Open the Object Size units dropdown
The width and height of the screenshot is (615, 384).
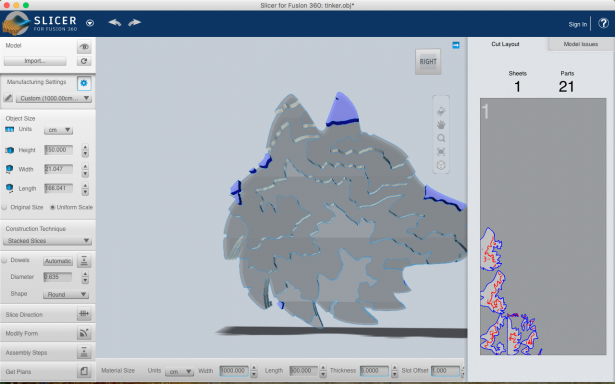click(x=58, y=130)
